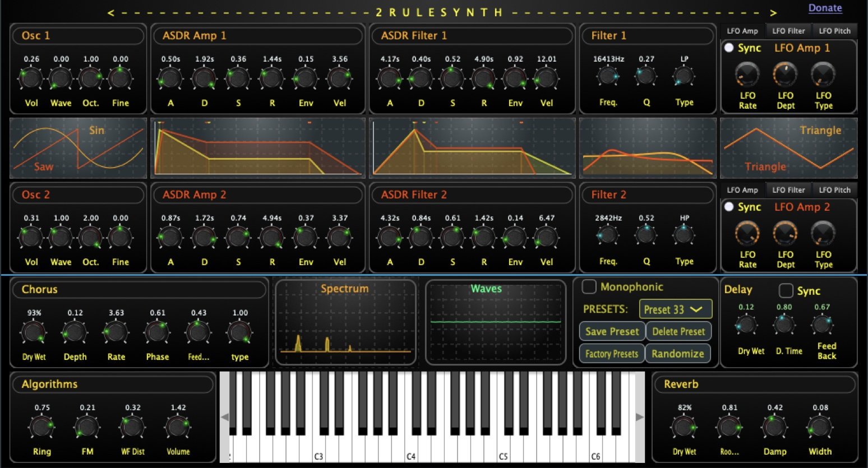Switch to the LFO Pitch tab
The image size is (868, 468).
tap(835, 31)
